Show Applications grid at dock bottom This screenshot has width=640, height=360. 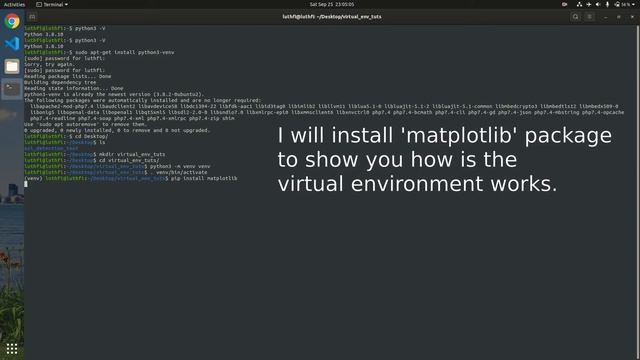(x=12, y=348)
